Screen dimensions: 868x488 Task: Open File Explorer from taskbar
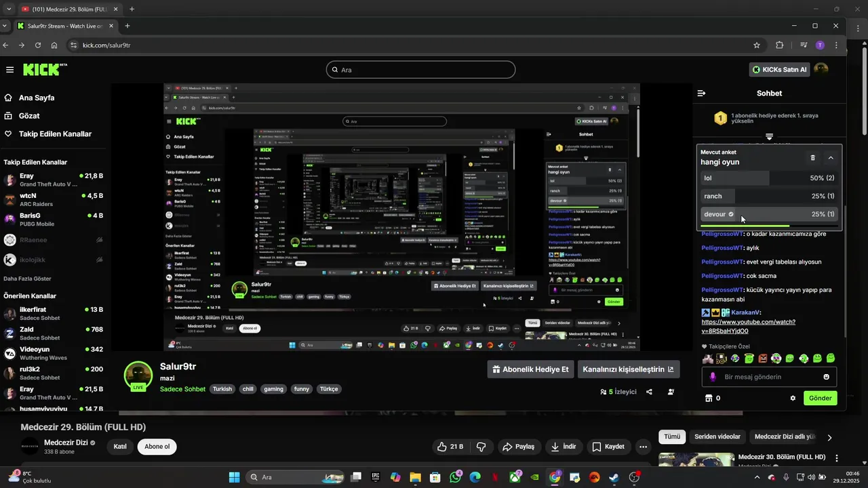point(415,477)
